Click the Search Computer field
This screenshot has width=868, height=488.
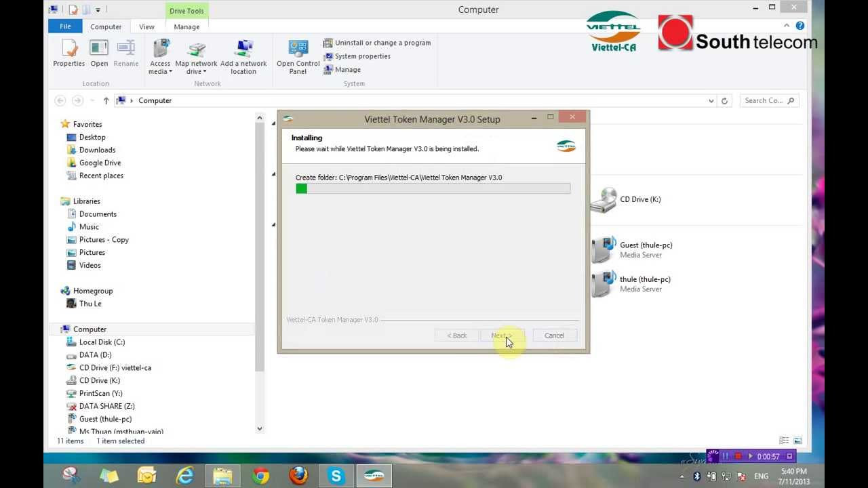[769, 100]
